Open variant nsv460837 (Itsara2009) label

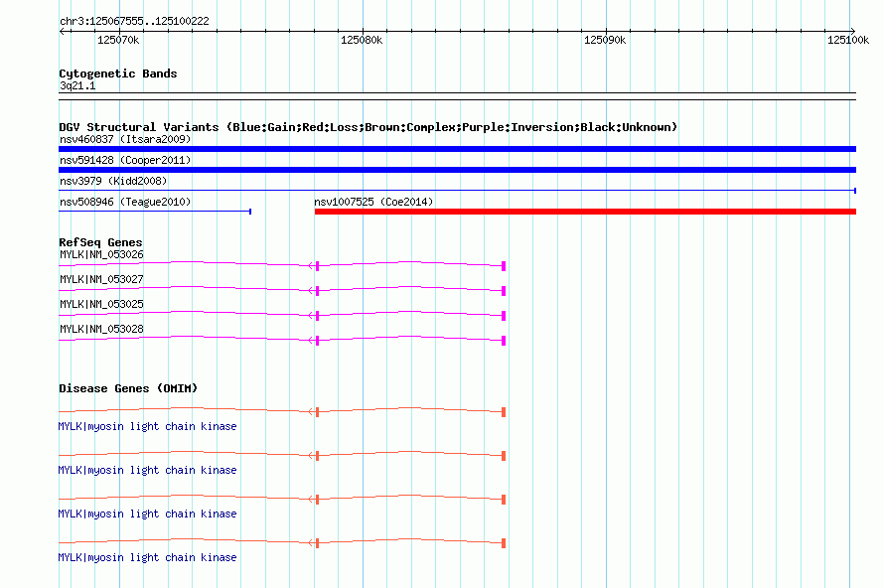(x=125, y=139)
